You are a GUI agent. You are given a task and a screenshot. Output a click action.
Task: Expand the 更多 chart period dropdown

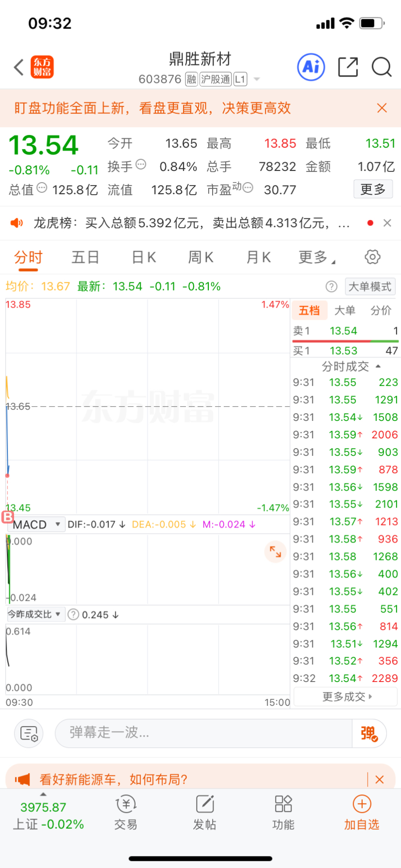(x=317, y=257)
